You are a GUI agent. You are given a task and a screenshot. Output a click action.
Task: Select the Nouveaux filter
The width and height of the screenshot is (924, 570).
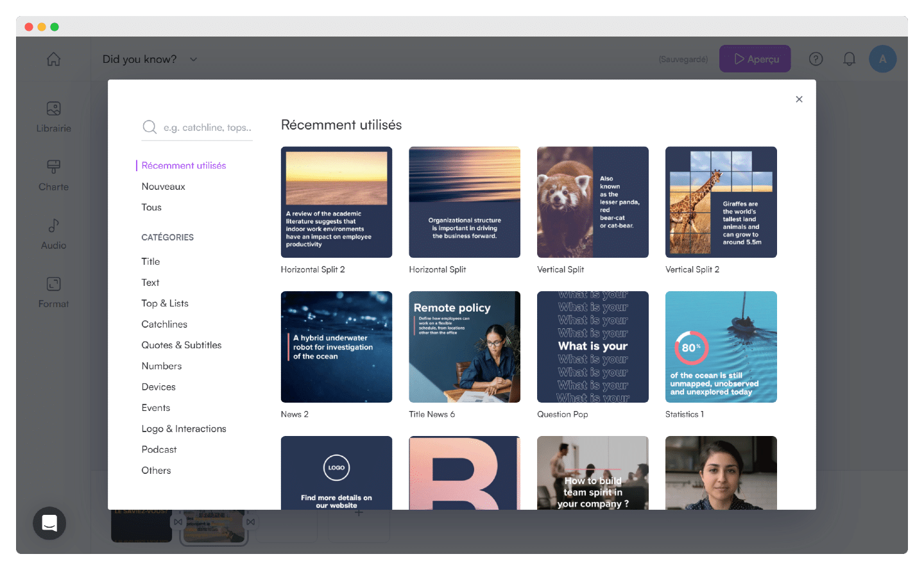(163, 187)
